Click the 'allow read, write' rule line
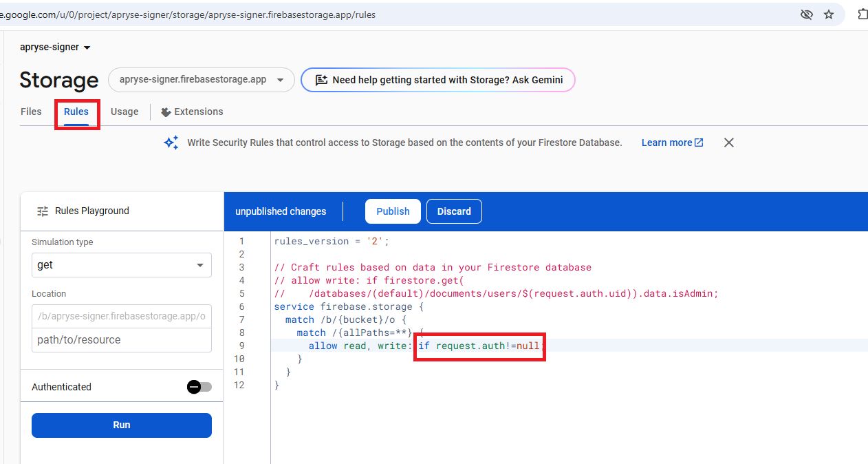868x464 pixels. pos(426,346)
